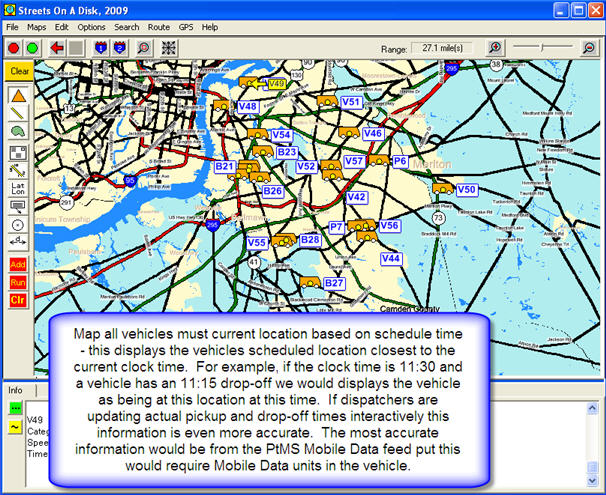Click the red Add button

click(18, 265)
